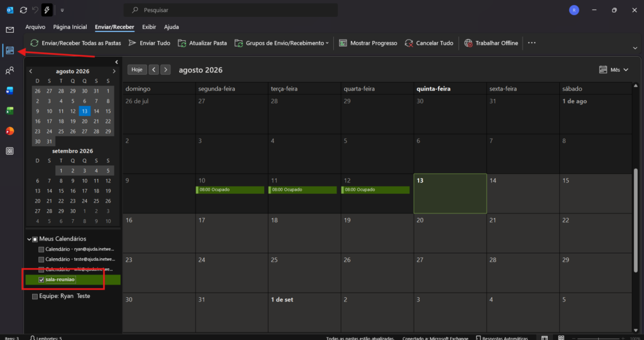Screen dimensions: 644x340
Task: Open the 08:00 Ocupado event on day 10
Action: click(230, 190)
